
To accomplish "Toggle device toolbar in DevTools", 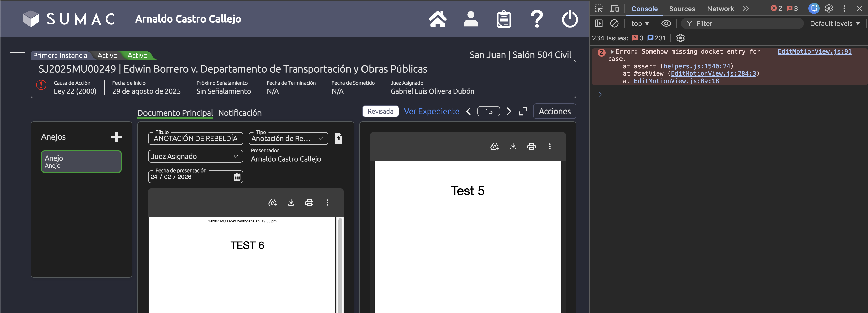I will click(x=614, y=8).
